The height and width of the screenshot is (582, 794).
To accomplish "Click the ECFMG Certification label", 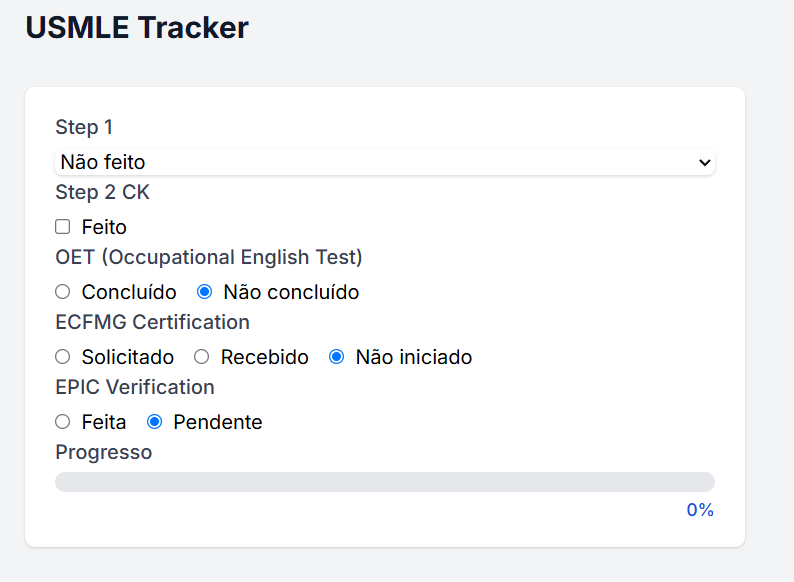I will [x=152, y=322].
